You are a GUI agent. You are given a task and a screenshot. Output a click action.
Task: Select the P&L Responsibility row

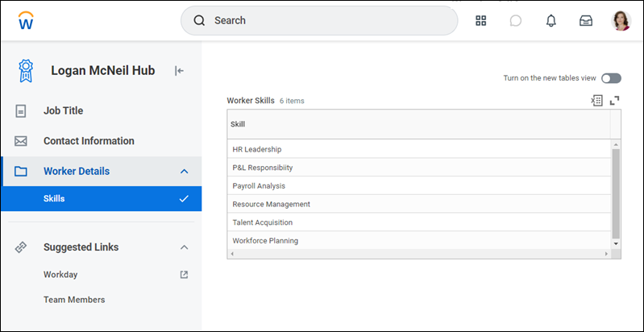pyautogui.click(x=419, y=168)
